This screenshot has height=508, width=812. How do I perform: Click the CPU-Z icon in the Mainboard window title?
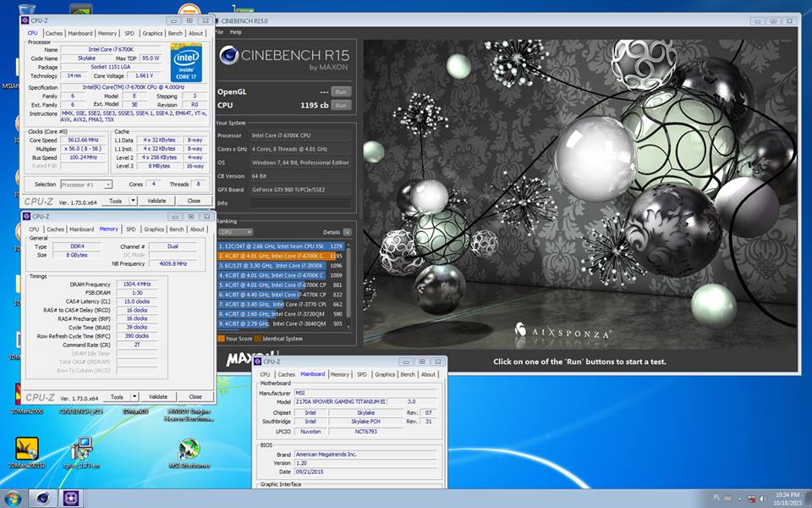(257, 362)
